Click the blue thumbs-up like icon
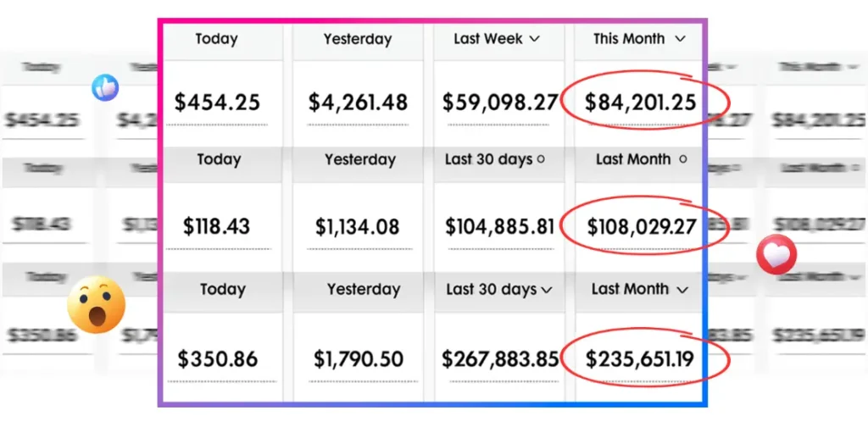This screenshot has width=868, height=427. 105,86
